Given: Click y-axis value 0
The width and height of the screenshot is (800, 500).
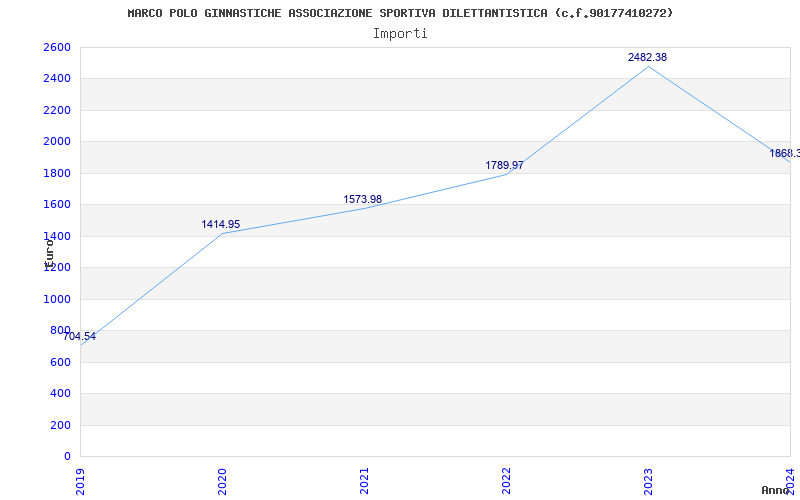Looking at the screenshot, I should point(67,456).
